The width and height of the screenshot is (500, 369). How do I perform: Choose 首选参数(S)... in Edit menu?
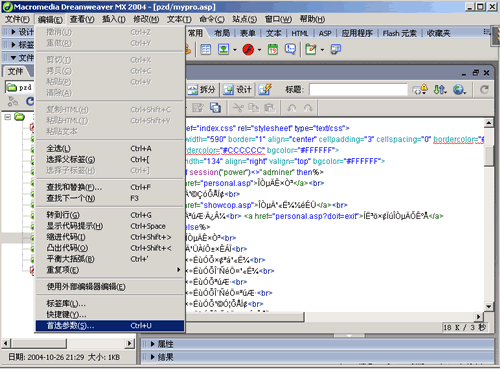[x=110, y=325]
